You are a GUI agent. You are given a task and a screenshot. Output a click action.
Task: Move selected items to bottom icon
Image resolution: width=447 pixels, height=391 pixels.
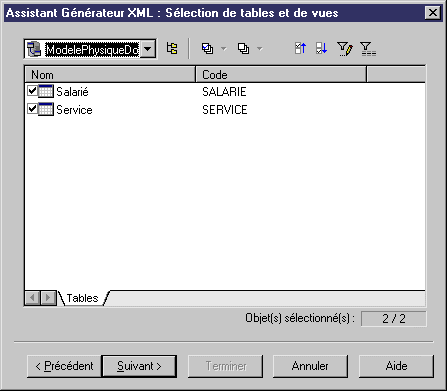tap(321, 49)
